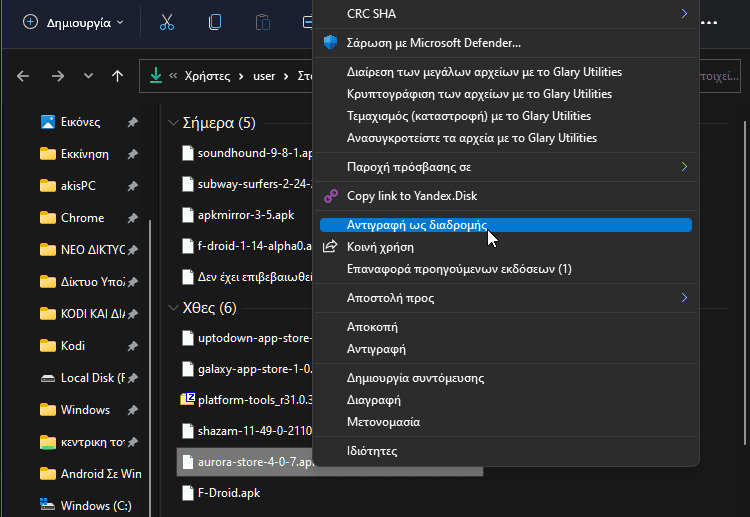Unpin Windows folder using its pin icon
The image size is (750, 517).
pyautogui.click(x=133, y=410)
